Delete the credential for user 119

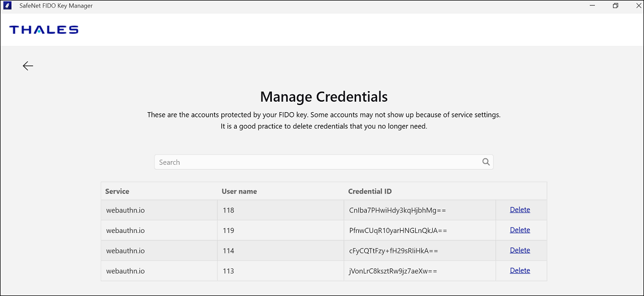tap(520, 230)
